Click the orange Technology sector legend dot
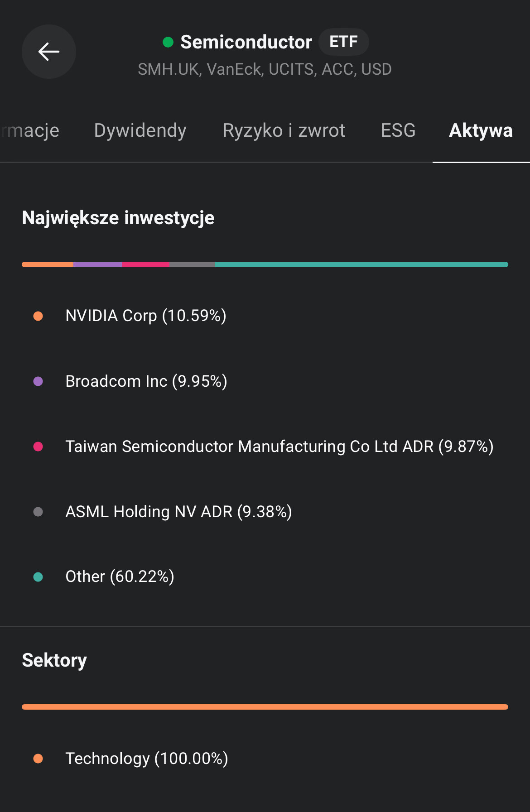Viewport: 530px width, 812px height. click(x=38, y=759)
